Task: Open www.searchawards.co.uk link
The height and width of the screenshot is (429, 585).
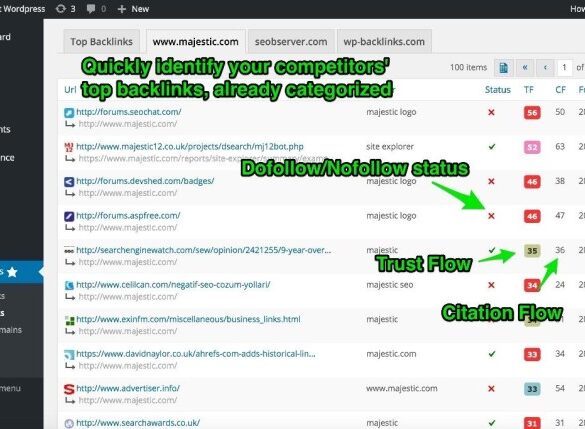Action: (138, 423)
